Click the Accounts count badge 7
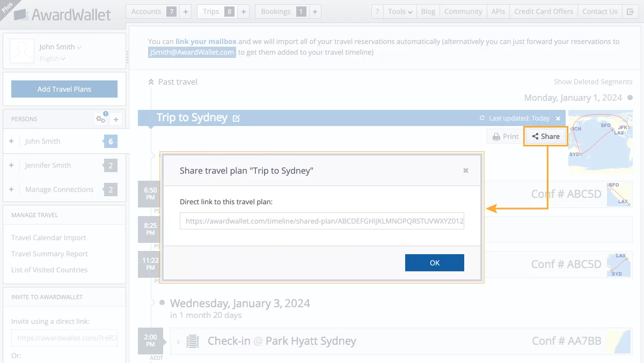 point(171,11)
